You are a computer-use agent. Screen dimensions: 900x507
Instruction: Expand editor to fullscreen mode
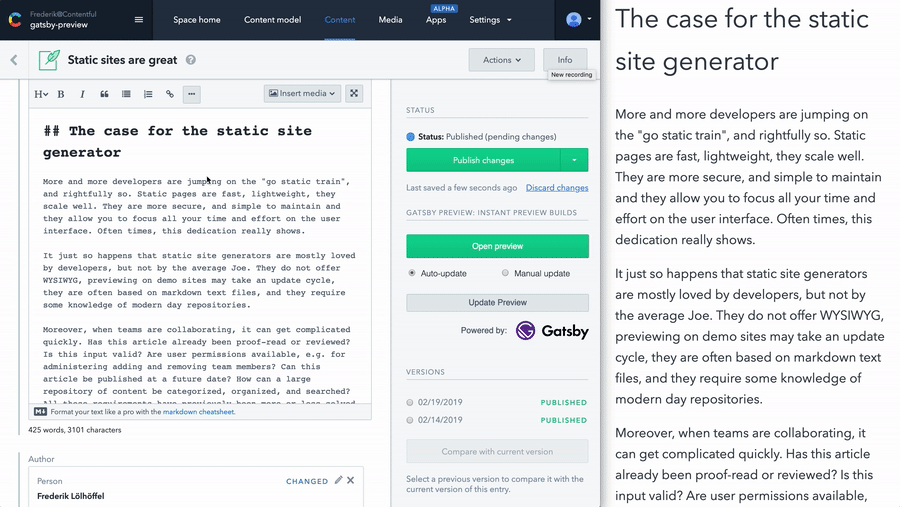click(x=354, y=94)
